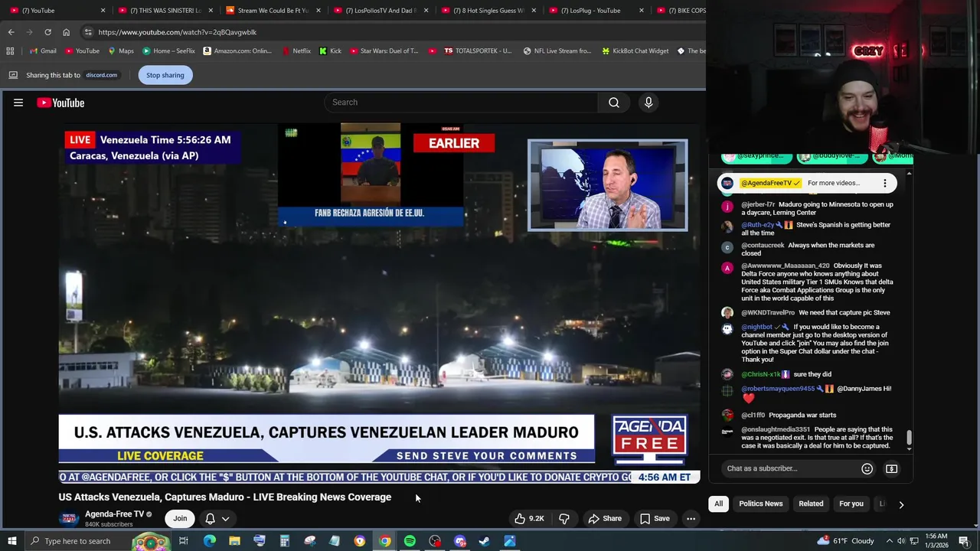Click the Chat as a subscriber input
The image size is (980, 551).
pos(791,468)
